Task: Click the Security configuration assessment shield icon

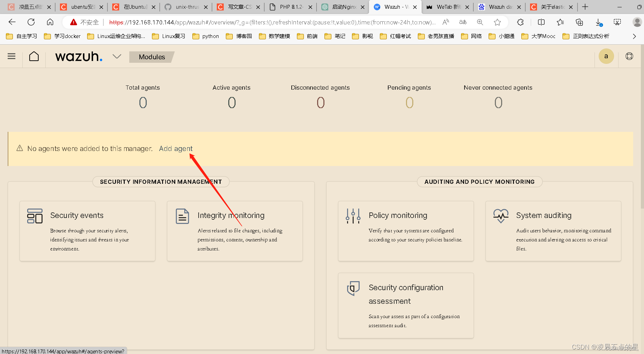Action: (353, 288)
